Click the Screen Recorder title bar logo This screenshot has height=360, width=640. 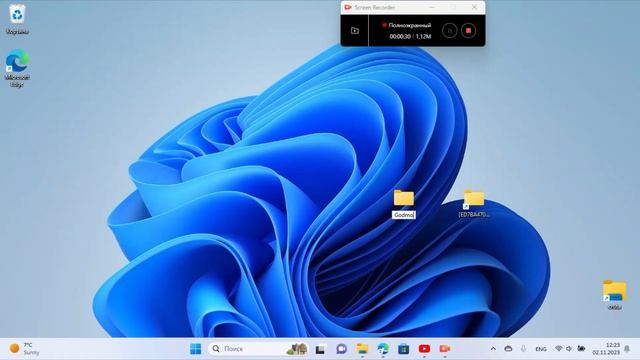tap(348, 7)
